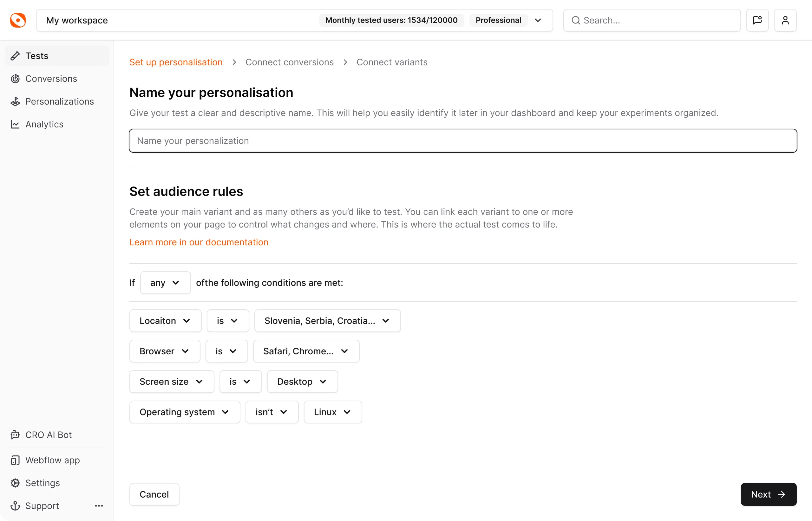Click the orange app logo icon
812x521 pixels.
click(x=18, y=20)
